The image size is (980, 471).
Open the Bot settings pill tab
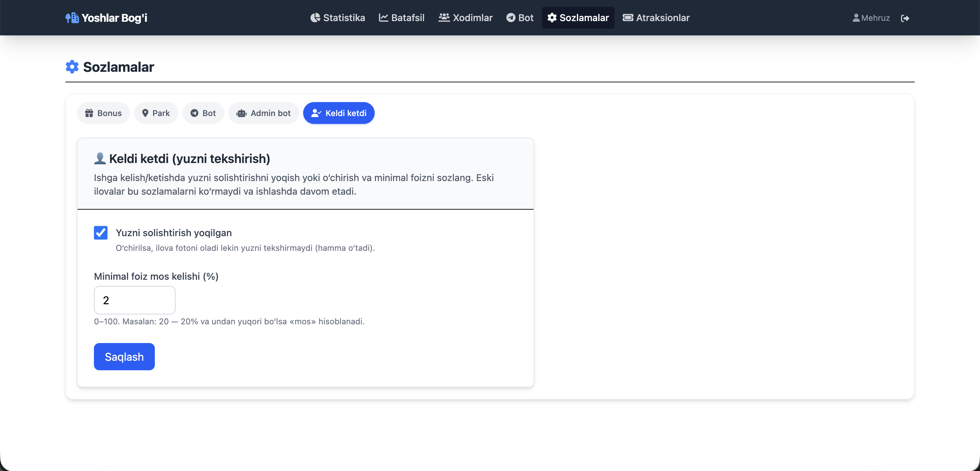[x=203, y=113]
